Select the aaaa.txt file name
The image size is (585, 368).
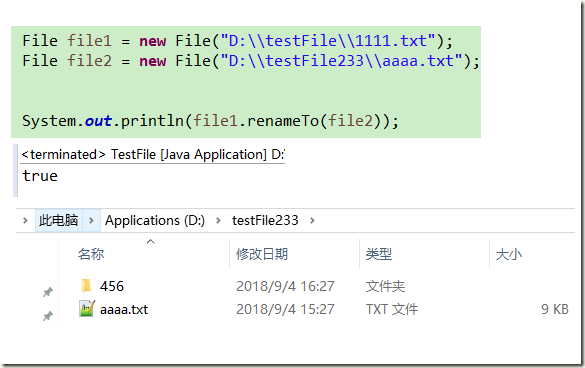coord(124,309)
